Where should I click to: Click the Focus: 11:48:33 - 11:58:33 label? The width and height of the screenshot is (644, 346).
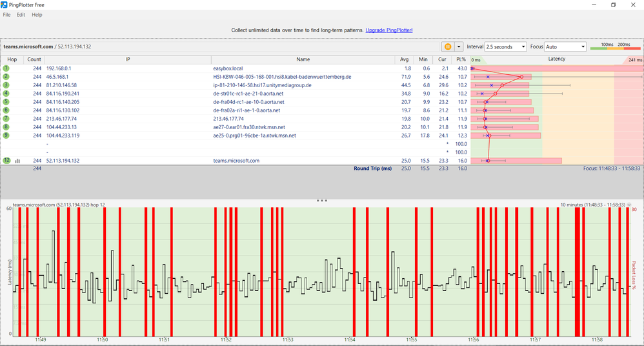tap(612, 168)
